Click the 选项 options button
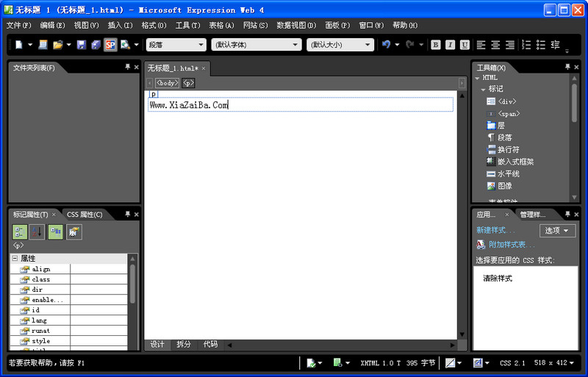The height and width of the screenshot is (377, 588). [557, 230]
